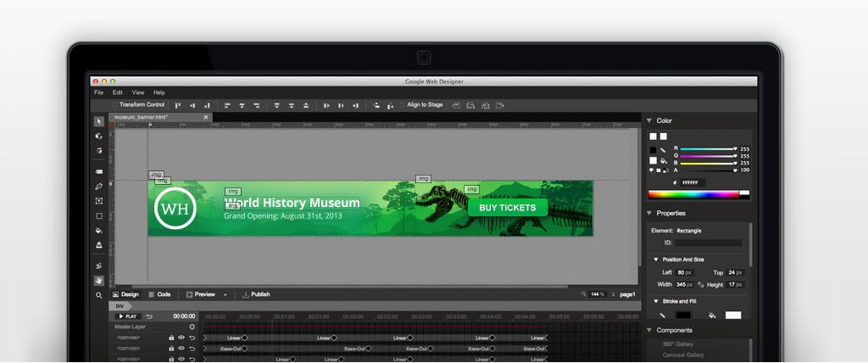Toggle visibility eye of first timeline layer
This screenshot has height=363, width=868.
(x=181, y=338)
